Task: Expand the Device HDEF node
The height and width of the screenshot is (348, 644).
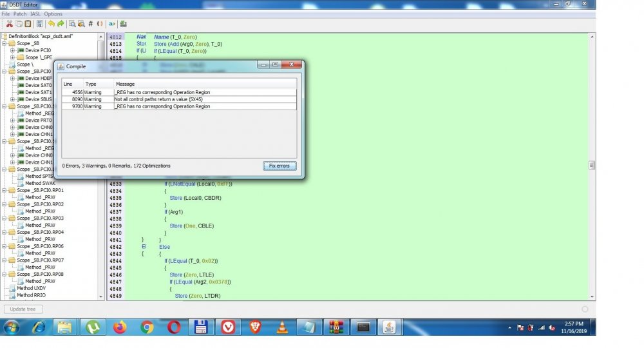Action: point(12,78)
